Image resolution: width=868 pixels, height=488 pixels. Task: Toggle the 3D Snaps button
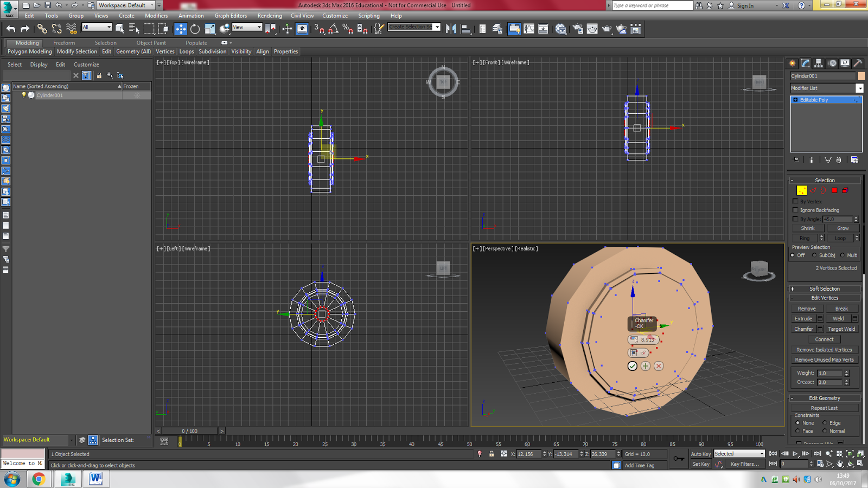click(x=320, y=29)
